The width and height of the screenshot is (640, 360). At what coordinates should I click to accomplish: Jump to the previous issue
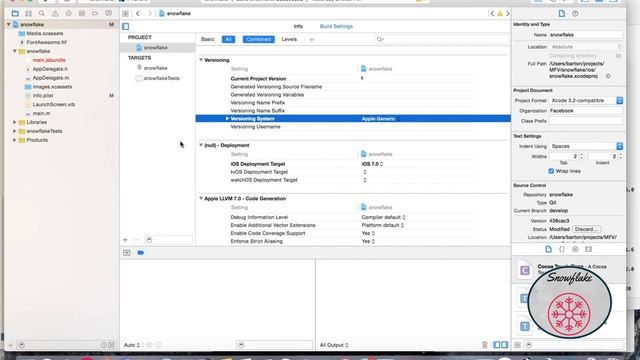pyautogui.click(x=492, y=13)
